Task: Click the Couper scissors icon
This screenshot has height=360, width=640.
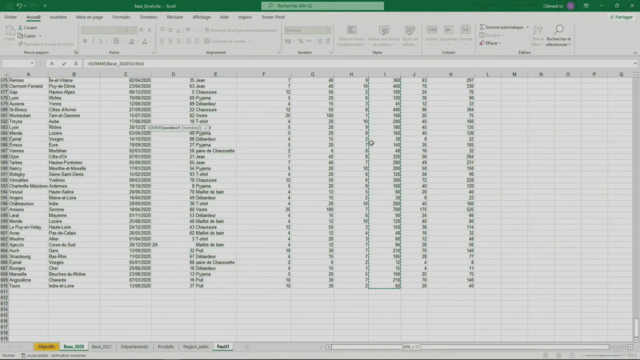Action: point(20,28)
